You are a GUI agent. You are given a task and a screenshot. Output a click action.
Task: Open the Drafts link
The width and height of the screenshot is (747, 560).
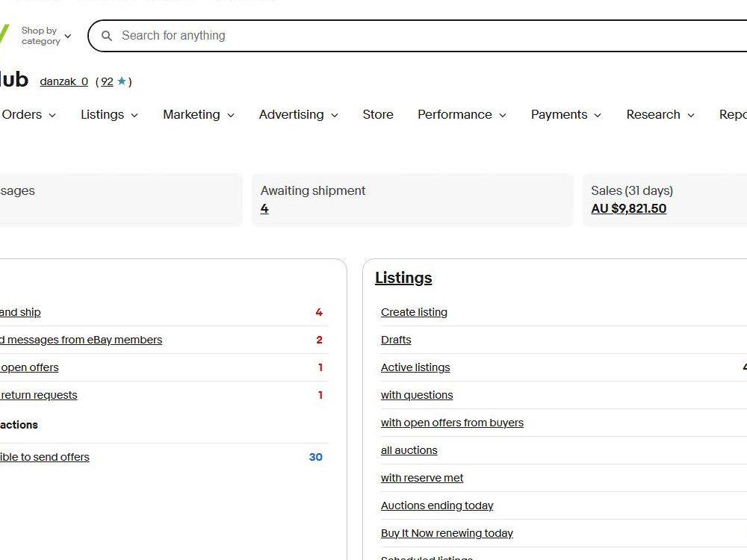396,340
